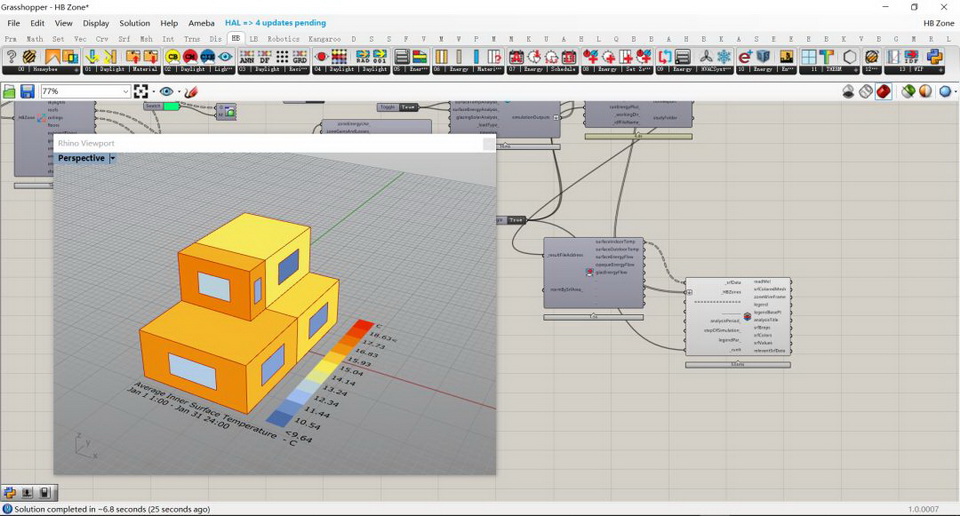The width and height of the screenshot is (960, 516).
Task: Flip the green Switch component
Action: tap(171, 106)
